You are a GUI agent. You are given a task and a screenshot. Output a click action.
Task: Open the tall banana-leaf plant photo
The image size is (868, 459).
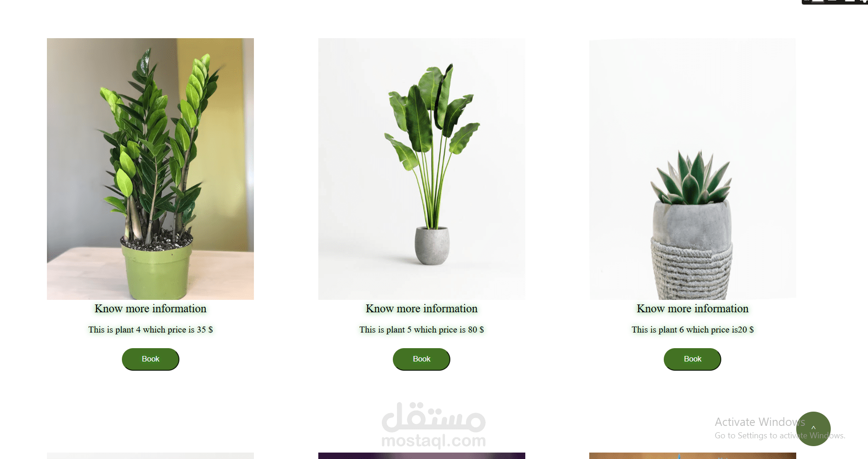click(422, 169)
